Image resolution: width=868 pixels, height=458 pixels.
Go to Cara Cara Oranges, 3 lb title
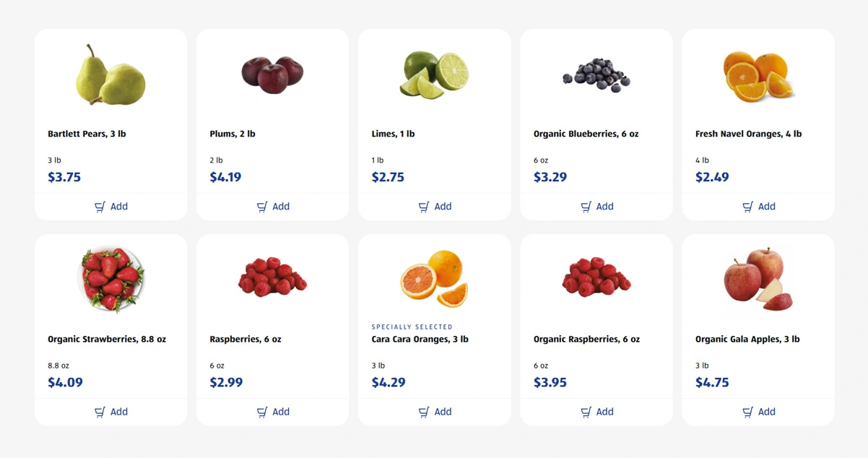pos(420,339)
